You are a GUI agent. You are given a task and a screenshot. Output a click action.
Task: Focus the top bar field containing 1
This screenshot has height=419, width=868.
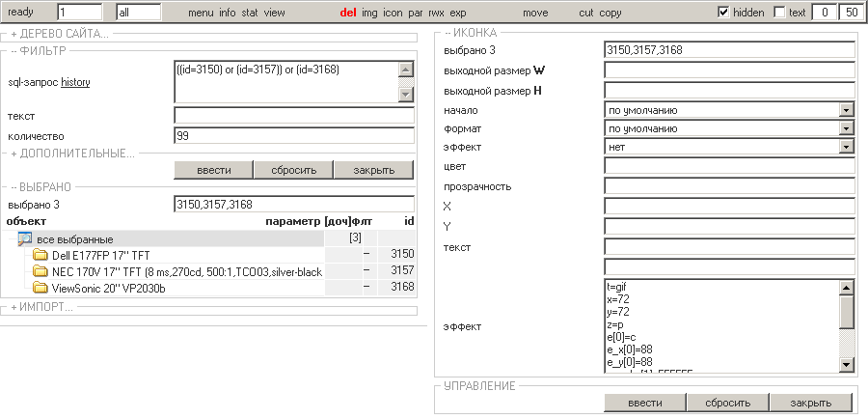tap(80, 13)
